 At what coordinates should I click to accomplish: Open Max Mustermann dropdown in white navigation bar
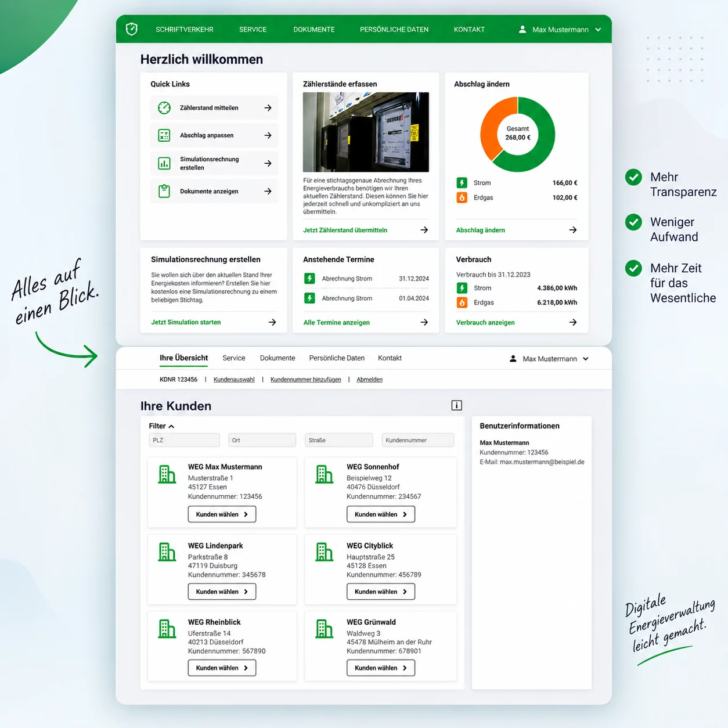point(549,359)
